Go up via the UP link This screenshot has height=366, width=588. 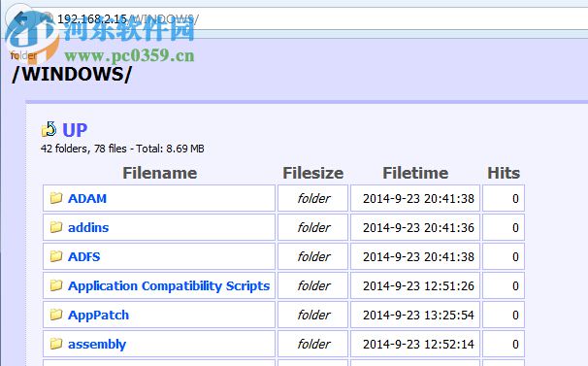pyautogui.click(x=75, y=130)
